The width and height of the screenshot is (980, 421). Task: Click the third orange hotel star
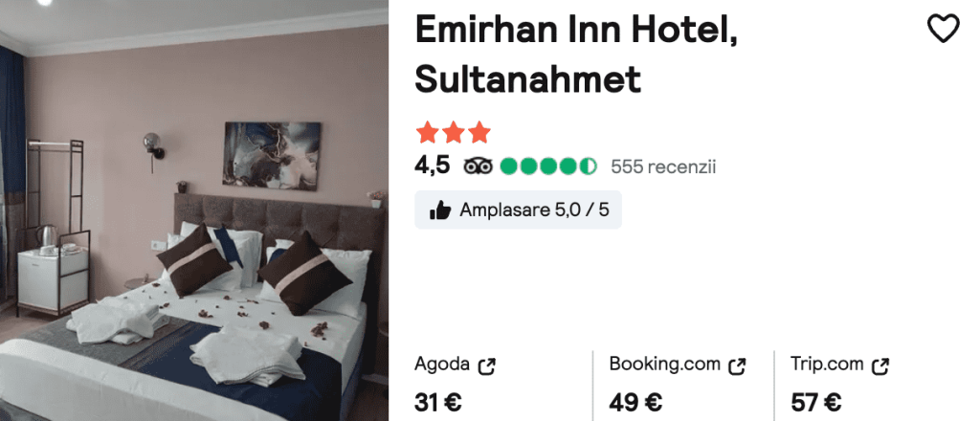[x=479, y=132]
